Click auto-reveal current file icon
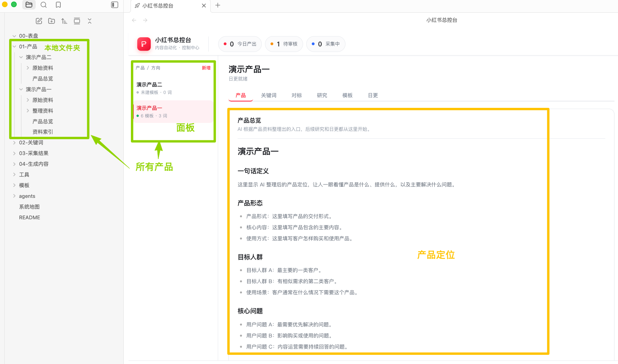618x364 pixels. [x=77, y=21]
